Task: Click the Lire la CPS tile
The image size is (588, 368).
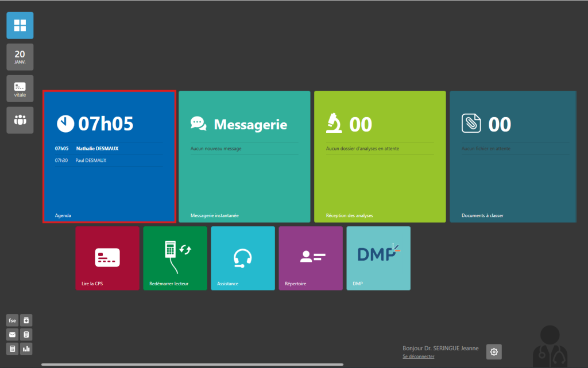Action: click(x=107, y=258)
